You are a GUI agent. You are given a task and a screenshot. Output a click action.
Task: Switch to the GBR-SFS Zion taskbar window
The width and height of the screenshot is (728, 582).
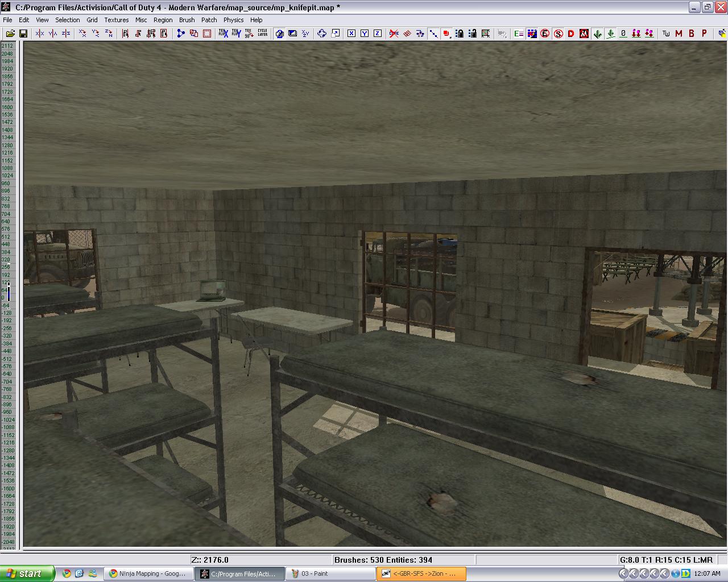coord(421,573)
